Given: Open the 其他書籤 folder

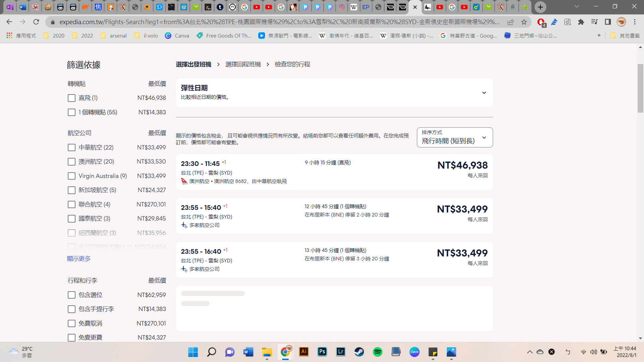Looking at the screenshot, I should pos(625,36).
